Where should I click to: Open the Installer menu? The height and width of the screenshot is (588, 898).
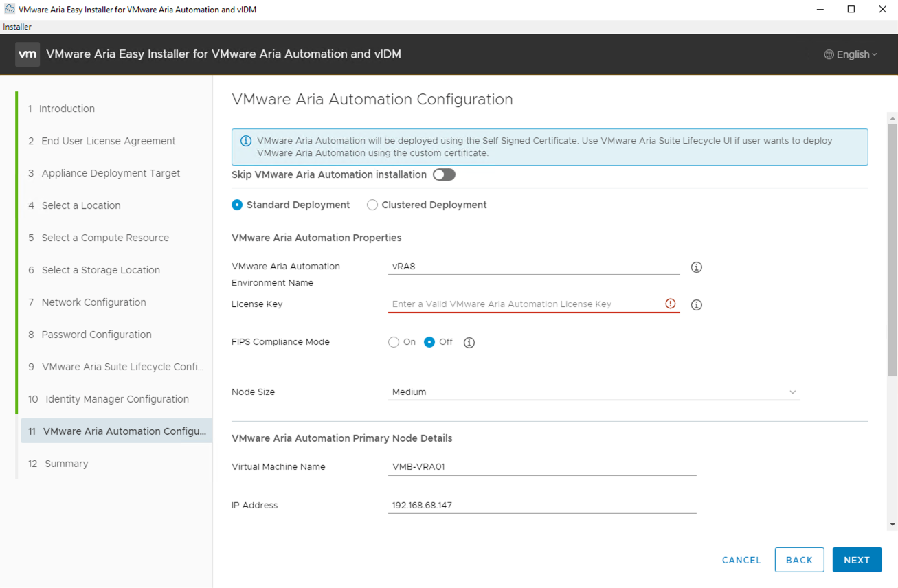[17, 27]
